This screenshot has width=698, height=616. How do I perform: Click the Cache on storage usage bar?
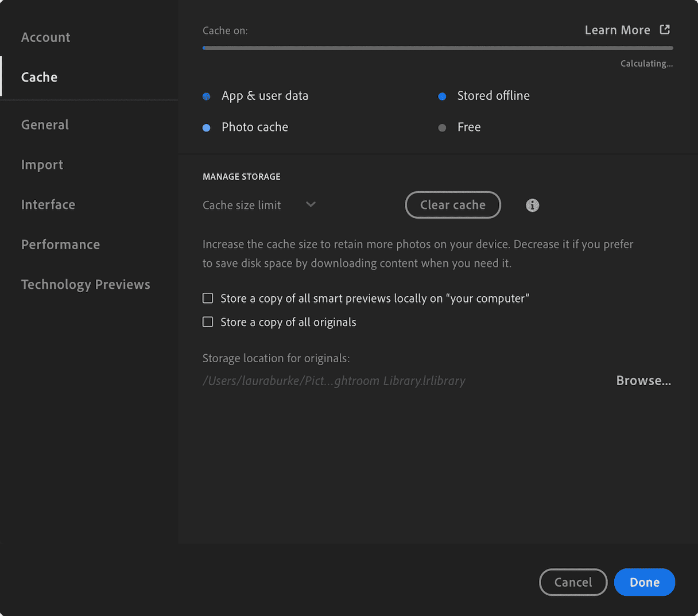pos(436,48)
